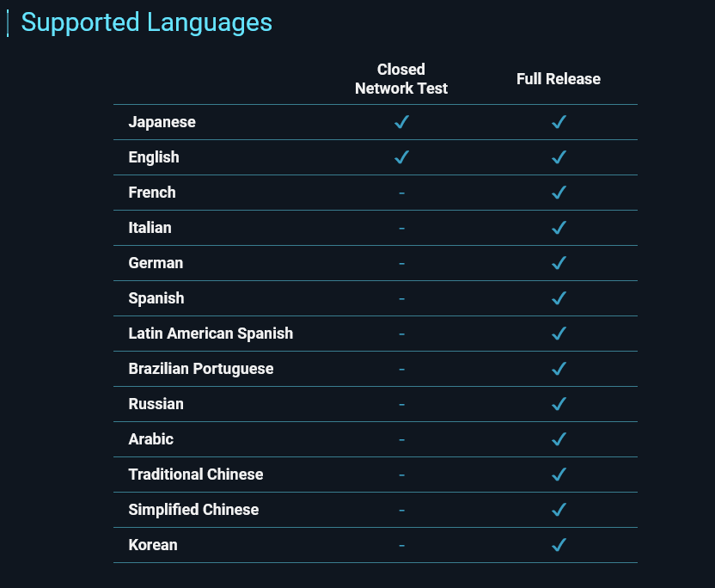Click the English Closed Network Test checkmark
Viewport: 715px width, 588px height.
point(401,157)
